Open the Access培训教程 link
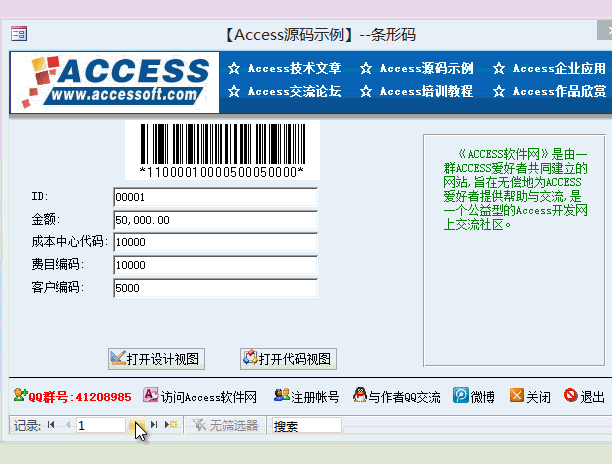 pyautogui.click(x=426, y=91)
